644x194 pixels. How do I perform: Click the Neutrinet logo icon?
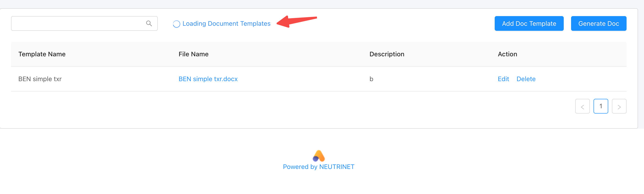[x=319, y=156]
